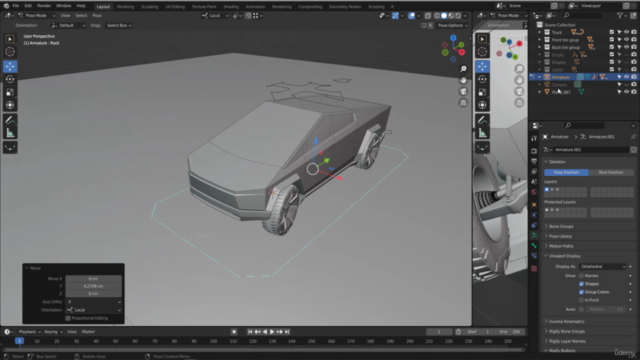Open the Bone properties tab icon
Viewport: 640px width, 360px height.
[534, 246]
